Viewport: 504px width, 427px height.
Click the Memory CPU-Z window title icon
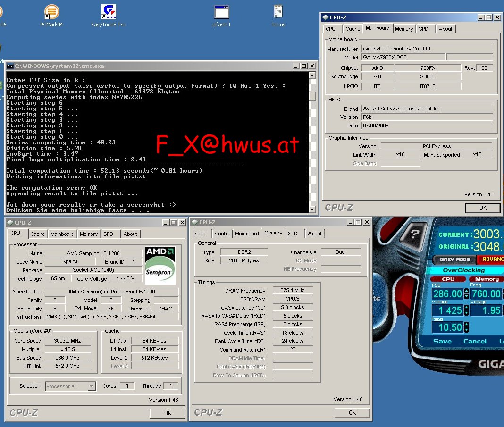point(195,222)
